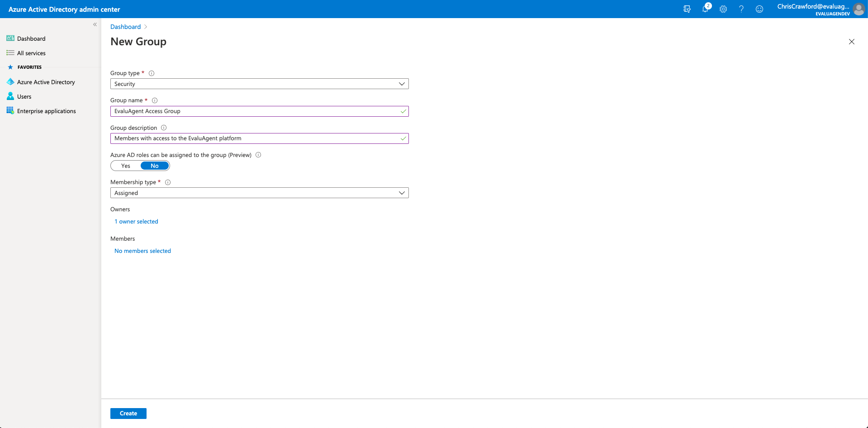The height and width of the screenshot is (428, 868).
Task: Open the notifications bell icon
Action: click(x=706, y=9)
